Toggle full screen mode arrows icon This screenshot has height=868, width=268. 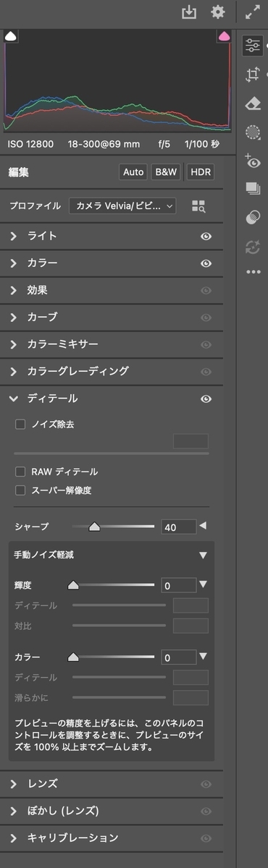click(252, 12)
